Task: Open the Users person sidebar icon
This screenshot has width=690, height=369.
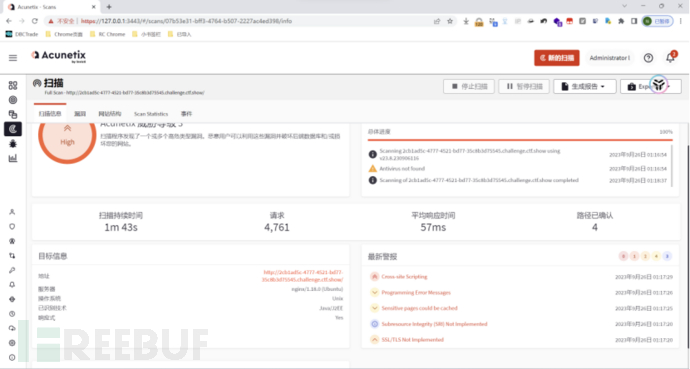Action: (x=12, y=212)
